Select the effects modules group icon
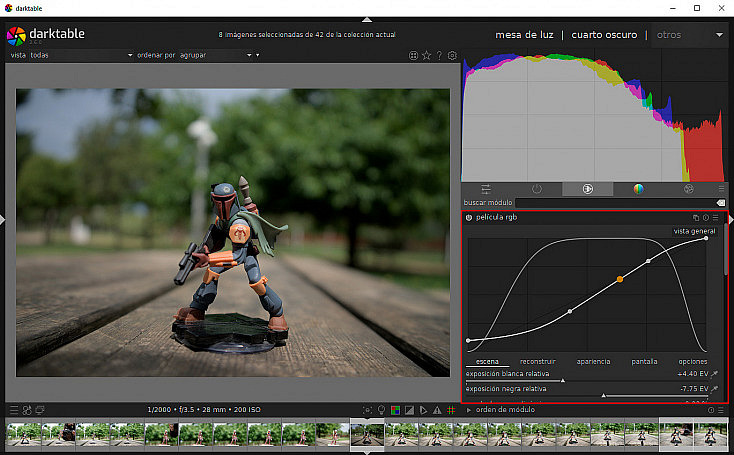Screen dimensions: 734x455 pos(689,189)
